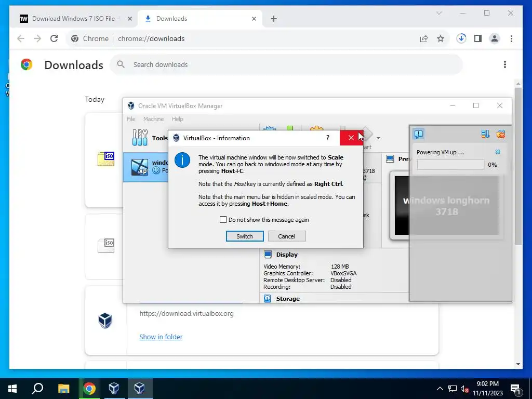Click the Chrome downloads page vertical scrollbar
Viewport: 532px width, 399px height.
point(518,166)
